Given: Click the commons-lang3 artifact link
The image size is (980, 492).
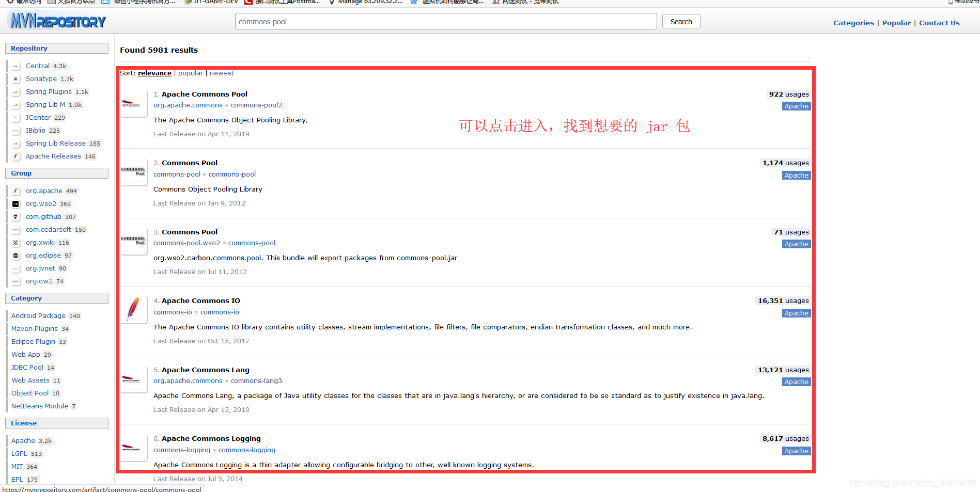Looking at the screenshot, I should click(x=256, y=381).
